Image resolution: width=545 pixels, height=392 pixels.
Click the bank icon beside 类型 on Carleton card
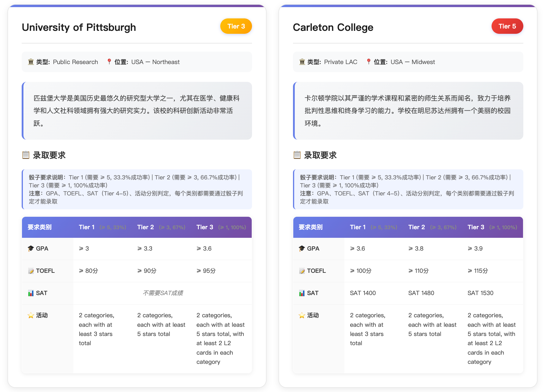302,62
